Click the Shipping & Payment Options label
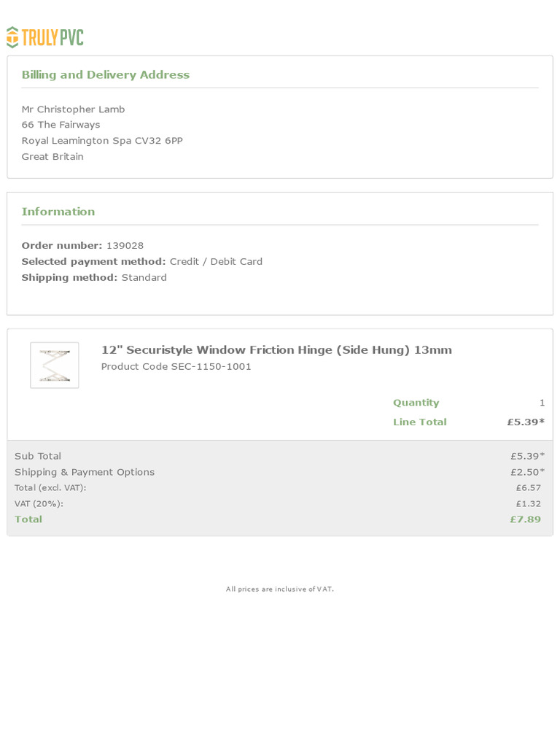Viewport: 560px width, 747px height. (x=85, y=473)
